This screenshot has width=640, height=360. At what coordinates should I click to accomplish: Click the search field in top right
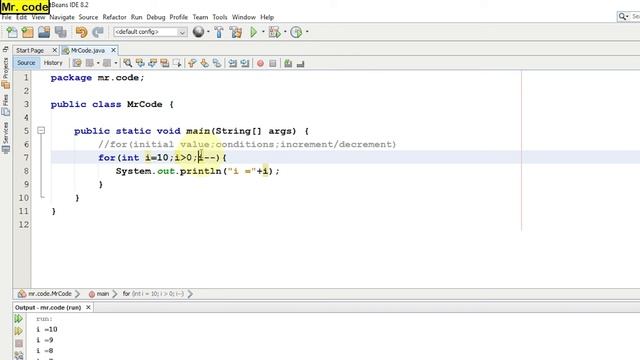pyautogui.click(x=629, y=16)
